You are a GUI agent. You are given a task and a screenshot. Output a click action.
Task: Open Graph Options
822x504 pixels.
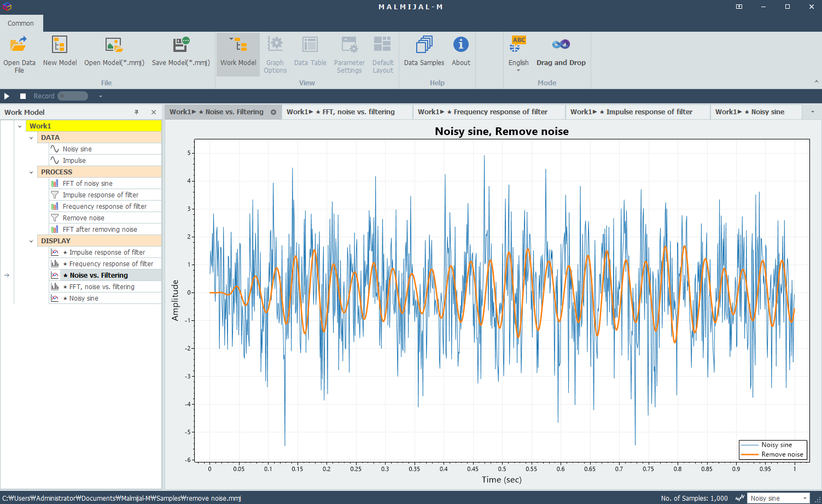tap(275, 54)
